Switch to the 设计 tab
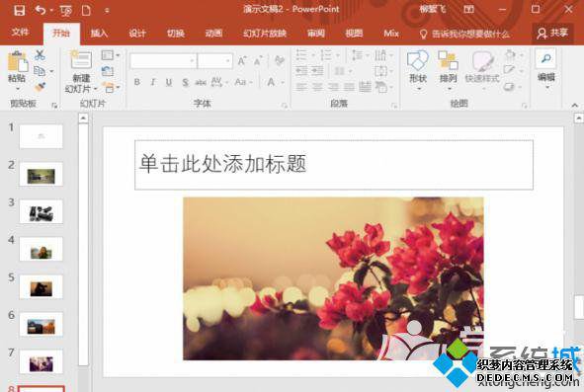The width and height of the screenshot is (584, 392). [137, 34]
